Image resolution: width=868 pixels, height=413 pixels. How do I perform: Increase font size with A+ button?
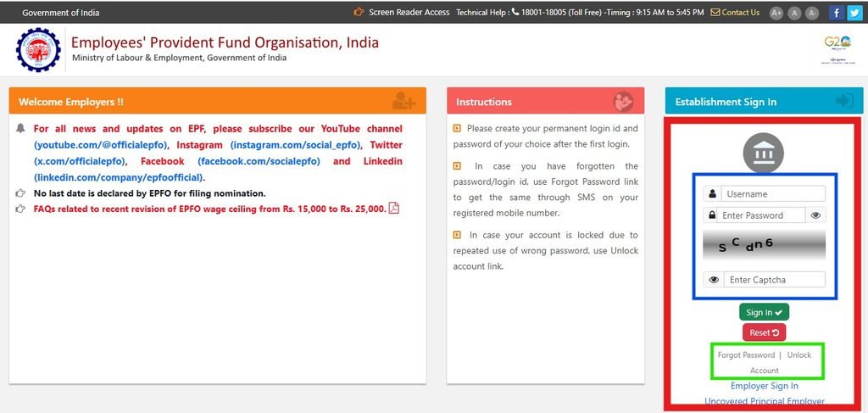(776, 13)
